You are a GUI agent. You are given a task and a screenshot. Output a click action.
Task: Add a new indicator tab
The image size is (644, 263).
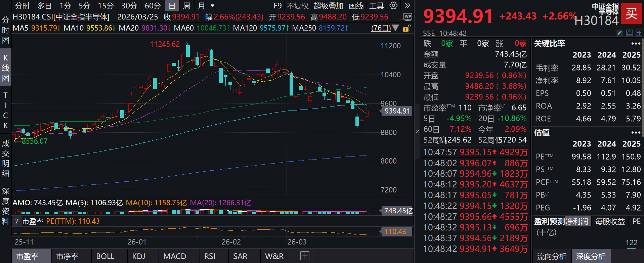305,256
